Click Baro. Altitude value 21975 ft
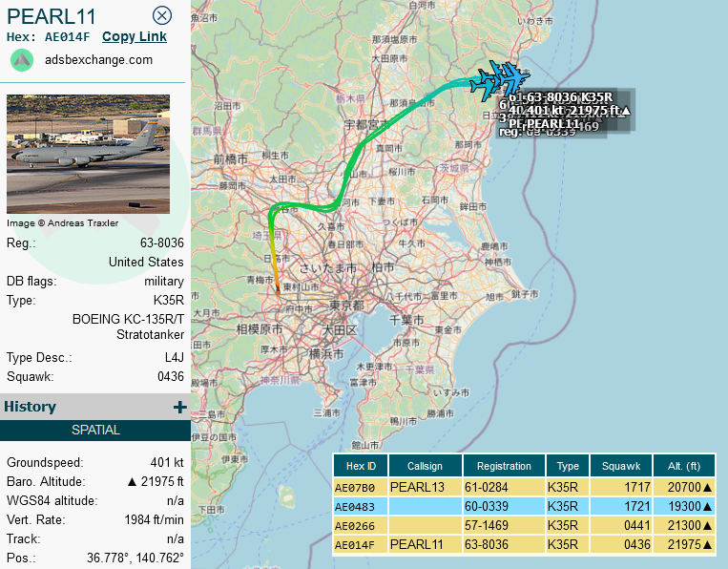 156,482
